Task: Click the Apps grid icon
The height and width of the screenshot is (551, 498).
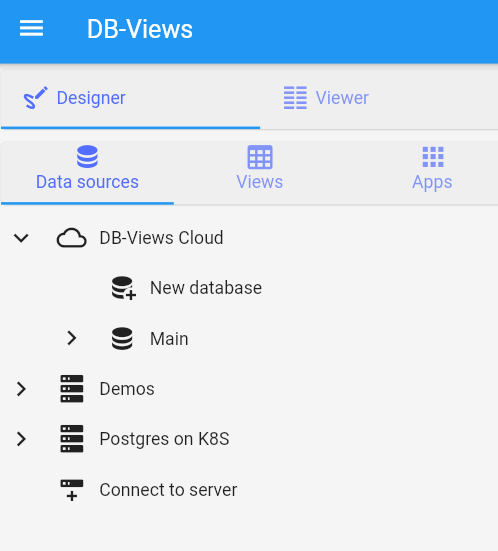Action: click(x=433, y=157)
